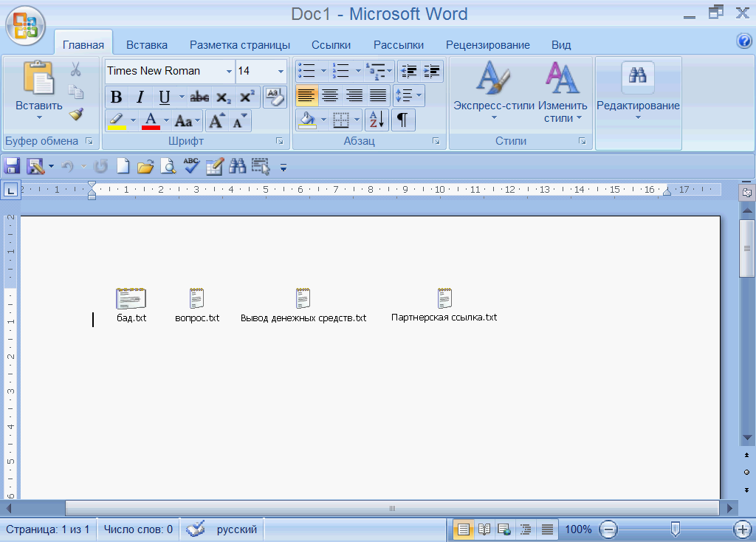756x542 pixels.
Task: Clear formatting with eraser icon
Action: 275,97
